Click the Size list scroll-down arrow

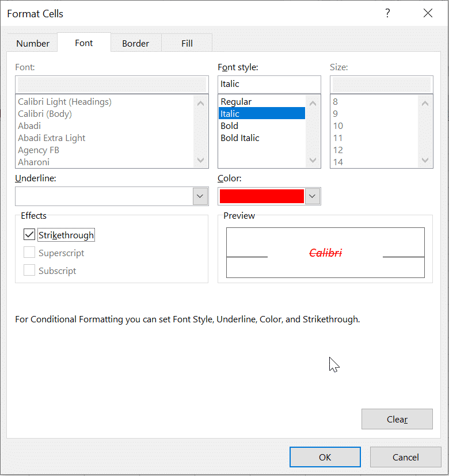click(x=424, y=161)
